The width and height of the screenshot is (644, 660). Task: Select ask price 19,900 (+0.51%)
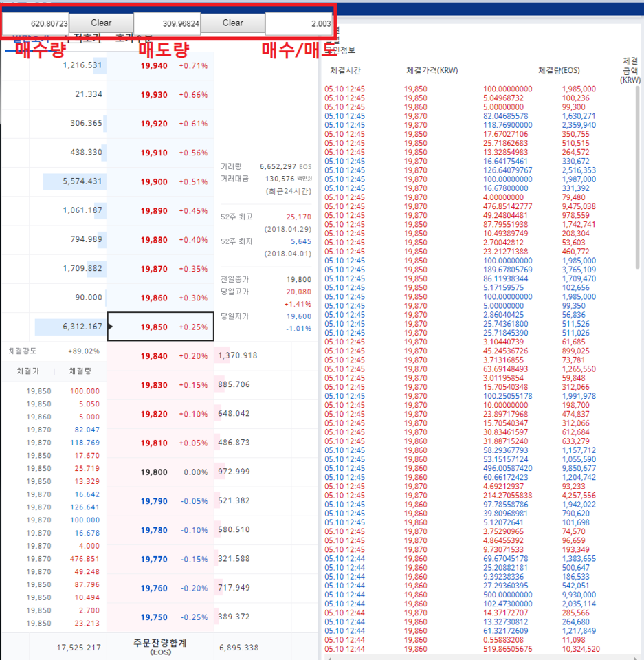click(x=161, y=181)
